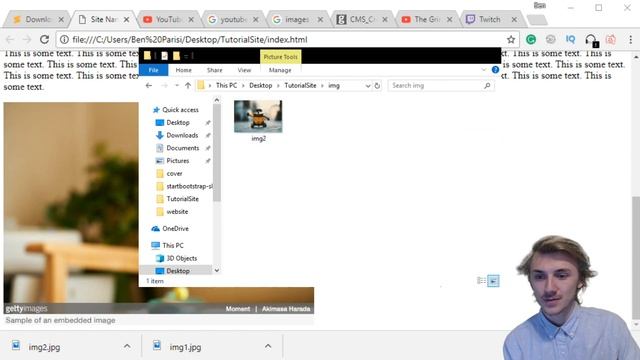The image size is (640, 360).
Task: Click the IQ extension icon
Action: 570,39
